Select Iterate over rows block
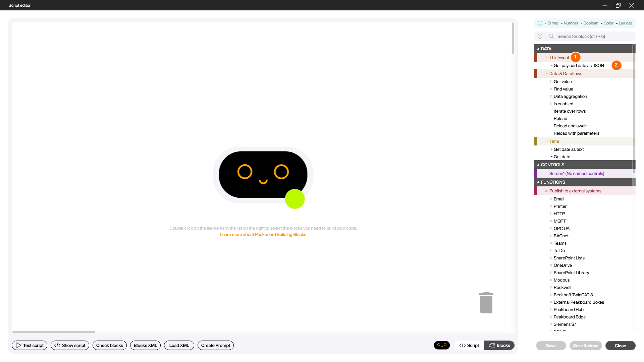Viewport: 644px width, 362px height. click(570, 111)
